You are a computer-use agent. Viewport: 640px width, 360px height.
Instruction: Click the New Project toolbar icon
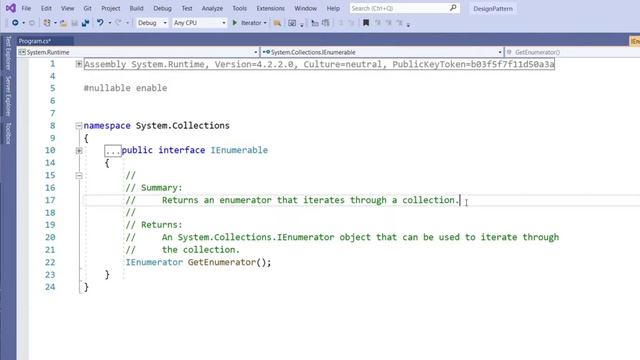click(47, 23)
